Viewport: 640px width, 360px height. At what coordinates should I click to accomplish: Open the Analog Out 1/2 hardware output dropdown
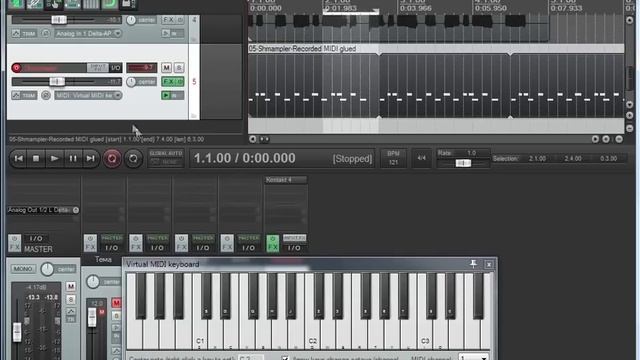tap(43, 210)
